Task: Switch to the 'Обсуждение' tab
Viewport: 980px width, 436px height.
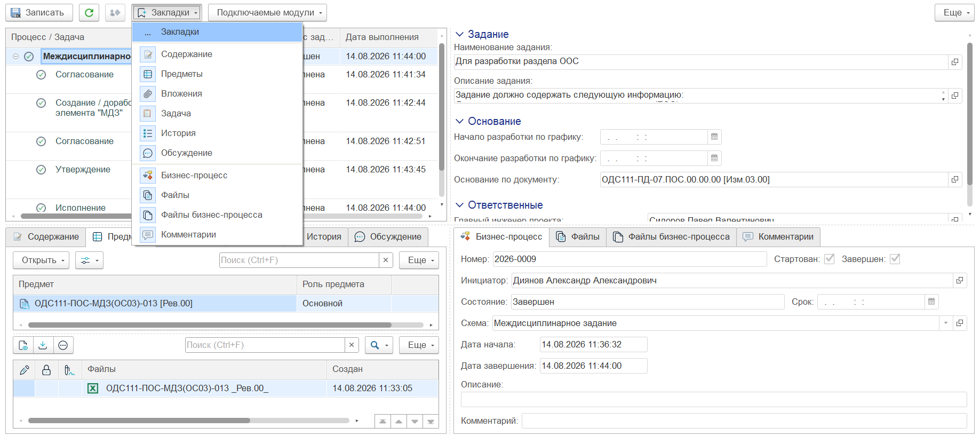Action: tap(388, 236)
